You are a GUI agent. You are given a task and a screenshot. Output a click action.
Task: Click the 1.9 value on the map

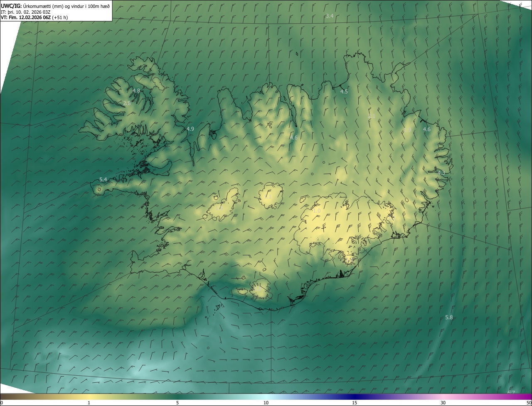tap(408, 130)
